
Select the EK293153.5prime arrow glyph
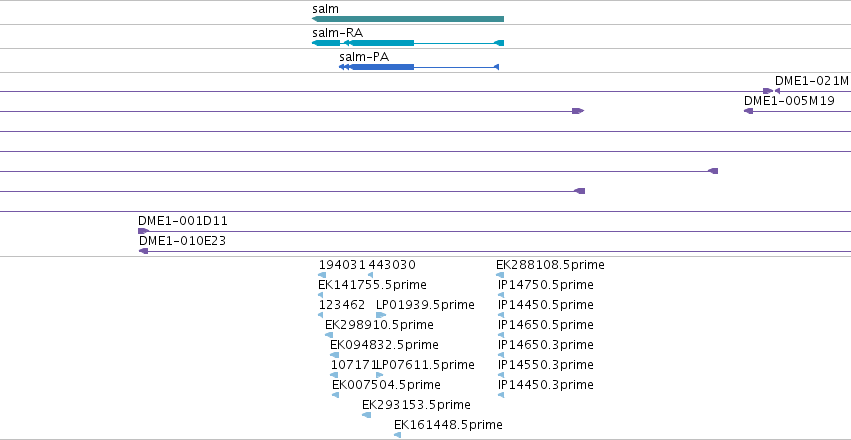pos(366,415)
